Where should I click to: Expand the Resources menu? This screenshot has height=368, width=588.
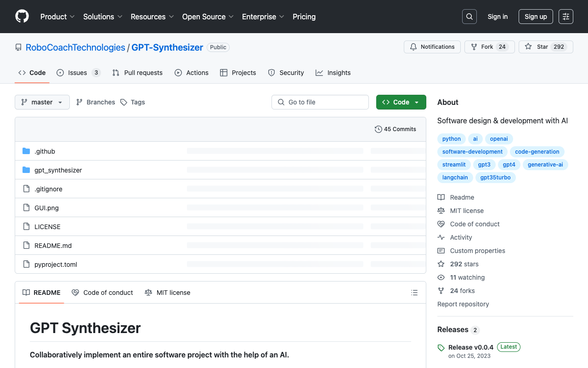[x=152, y=17]
